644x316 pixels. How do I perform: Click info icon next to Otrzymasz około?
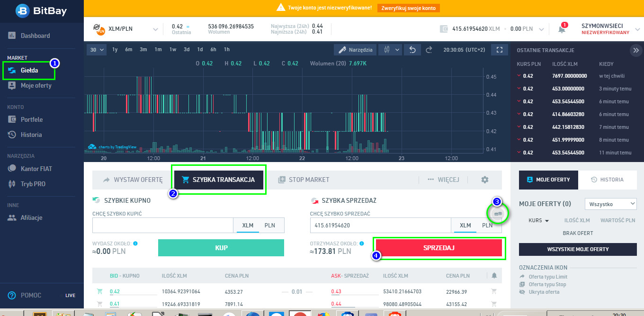point(362,243)
